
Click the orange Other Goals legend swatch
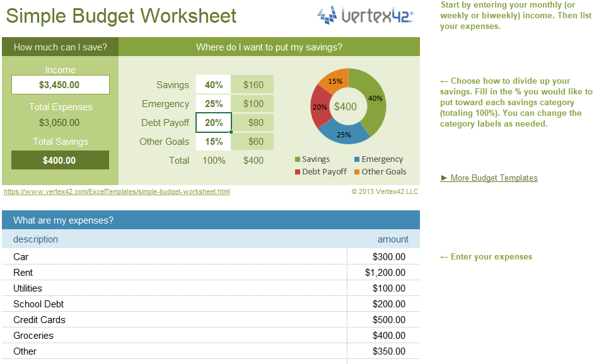[x=357, y=172]
